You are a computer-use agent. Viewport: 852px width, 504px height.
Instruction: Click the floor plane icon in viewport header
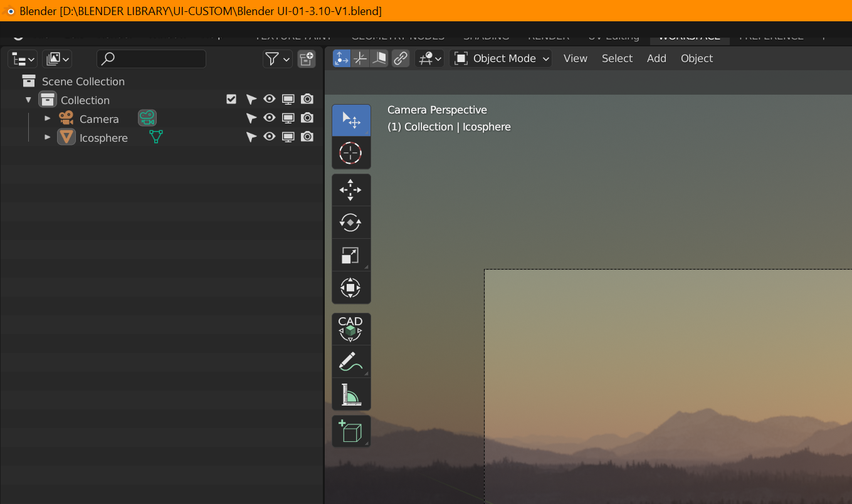[379, 58]
